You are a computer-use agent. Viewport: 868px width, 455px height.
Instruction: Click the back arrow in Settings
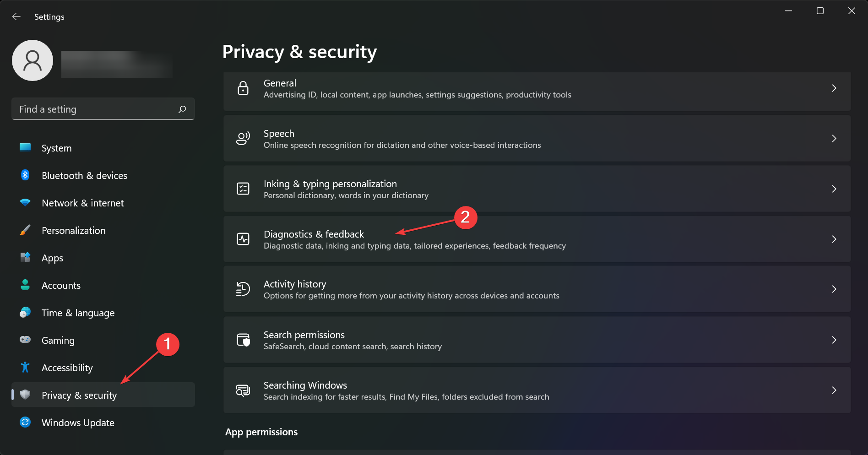click(x=16, y=16)
